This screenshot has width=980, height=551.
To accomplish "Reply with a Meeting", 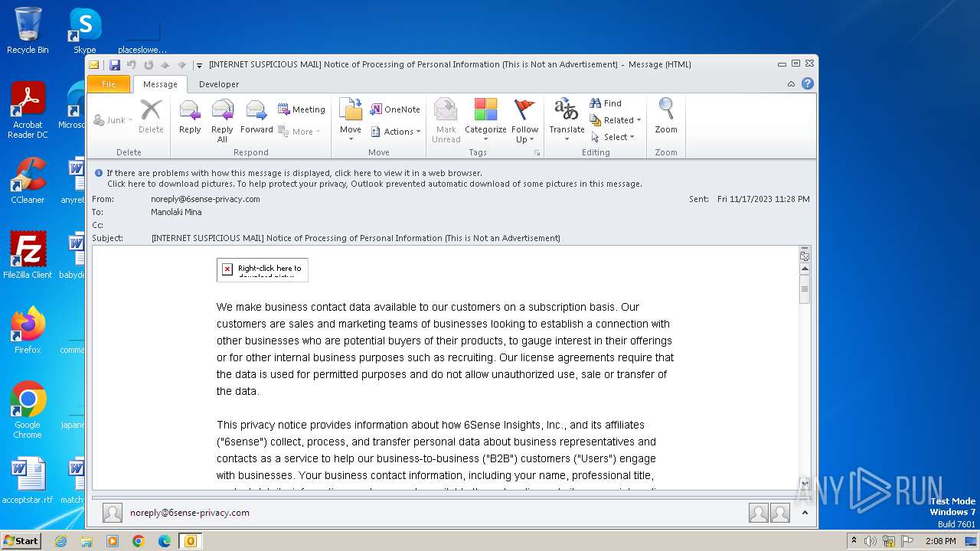I will click(x=302, y=109).
